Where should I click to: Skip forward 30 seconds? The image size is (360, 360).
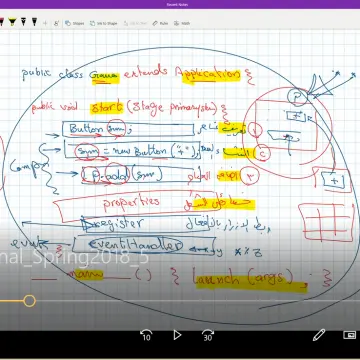tap(208, 335)
